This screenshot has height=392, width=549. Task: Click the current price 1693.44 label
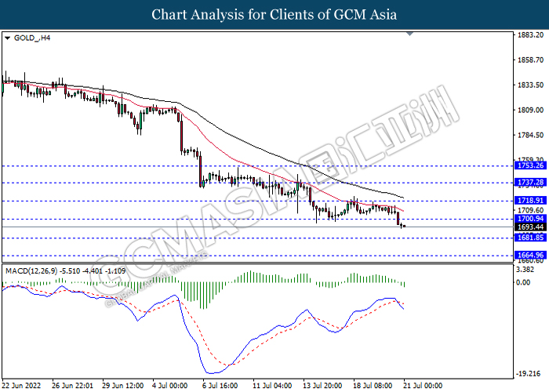pos(530,227)
